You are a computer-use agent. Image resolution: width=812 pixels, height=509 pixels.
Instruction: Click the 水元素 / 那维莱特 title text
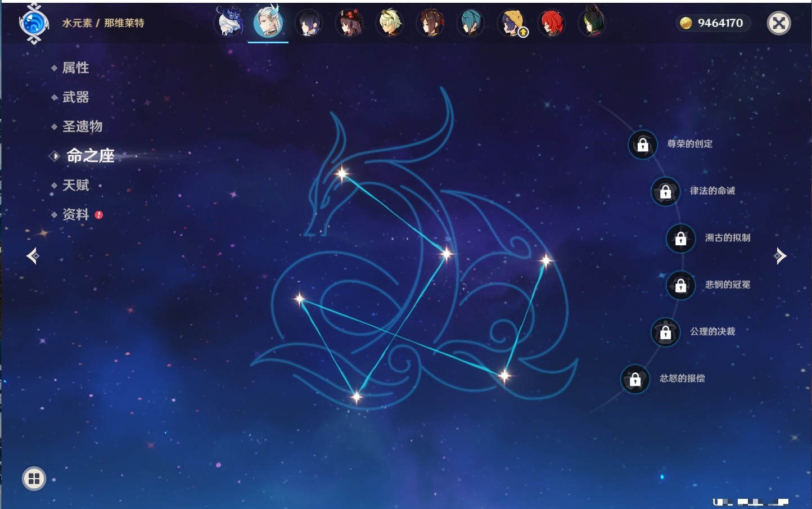pyautogui.click(x=103, y=23)
